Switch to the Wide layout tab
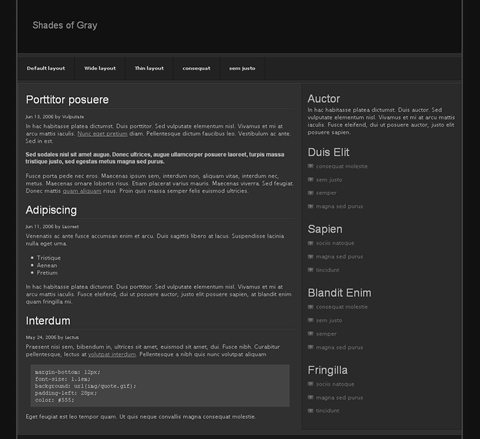The image size is (480, 439). (x=100, y=68)
